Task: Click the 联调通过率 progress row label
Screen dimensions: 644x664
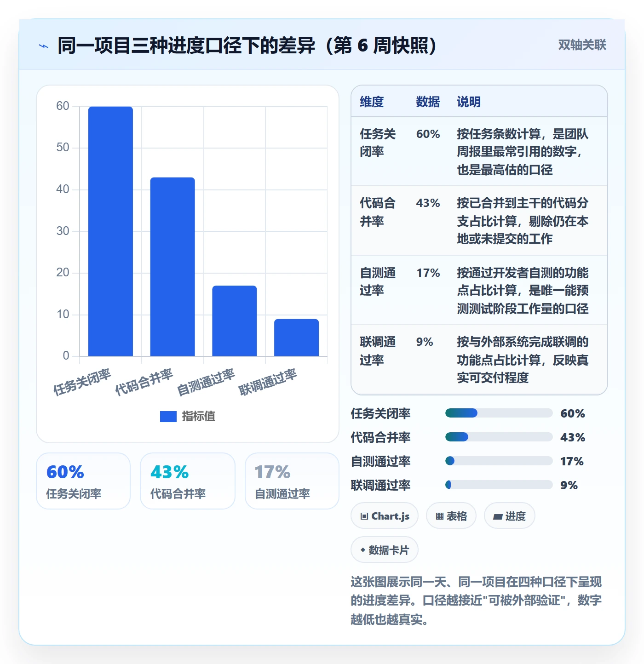Action: coord(380,485)
